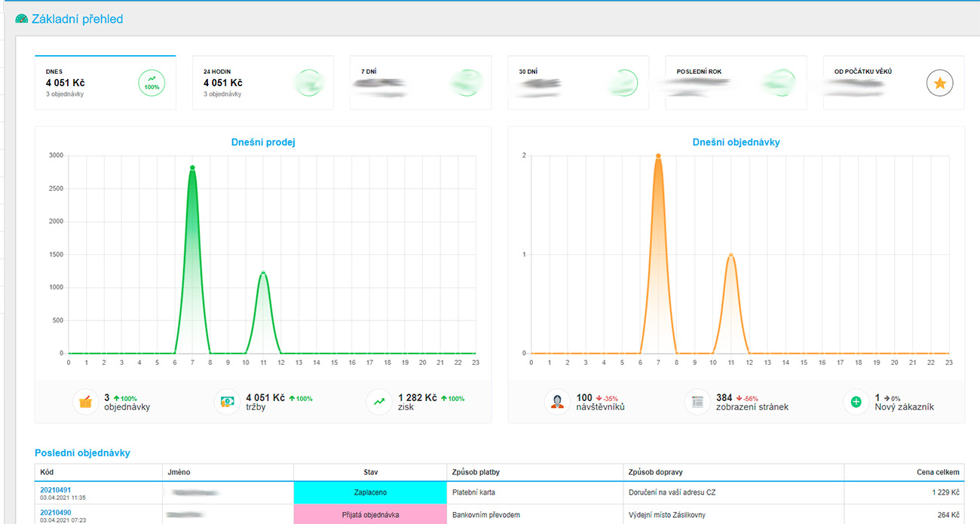Viewport: 980px width, 524px height.
Task: Click the green plus Nový zákazník icon
Action: point(856,402)
